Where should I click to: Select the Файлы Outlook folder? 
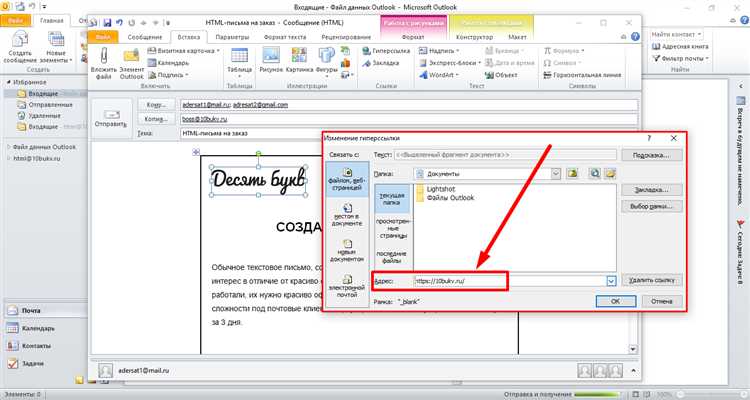[x=445, y=198]
